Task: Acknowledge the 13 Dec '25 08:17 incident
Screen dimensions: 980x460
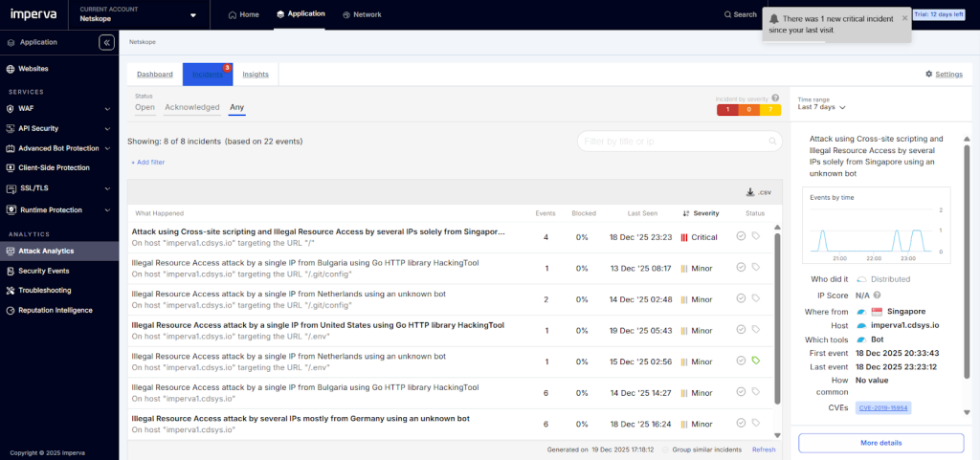Action: pyautogui.click(x=742, y=267)
